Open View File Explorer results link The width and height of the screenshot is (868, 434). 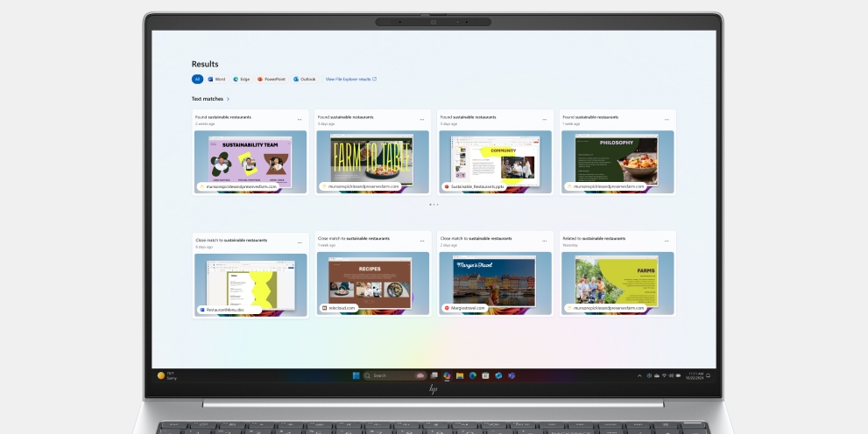click(x=350, y=79)
